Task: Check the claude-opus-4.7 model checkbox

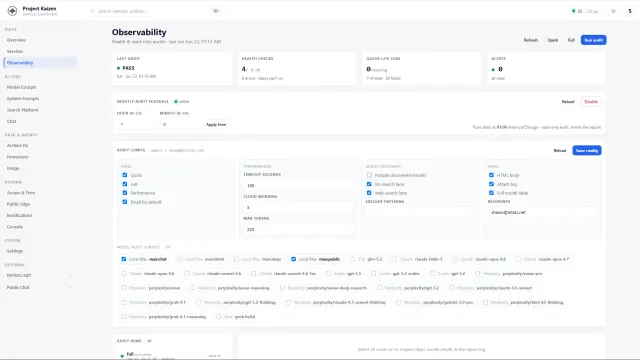Action: (518, 259)
